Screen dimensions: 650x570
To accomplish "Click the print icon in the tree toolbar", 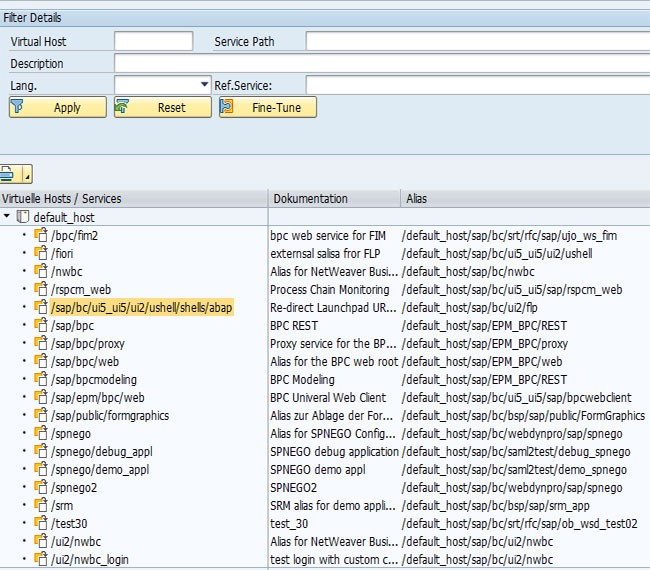I will [x=9, y=174].
